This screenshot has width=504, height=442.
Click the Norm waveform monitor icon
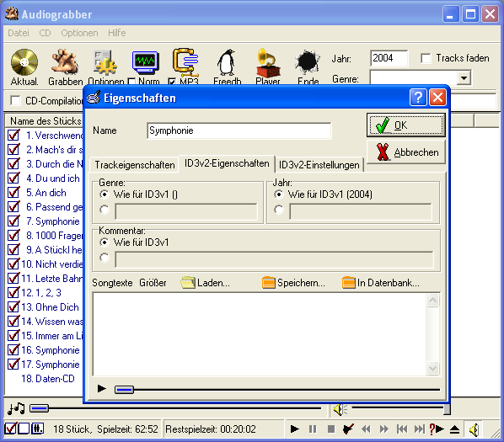145,61
